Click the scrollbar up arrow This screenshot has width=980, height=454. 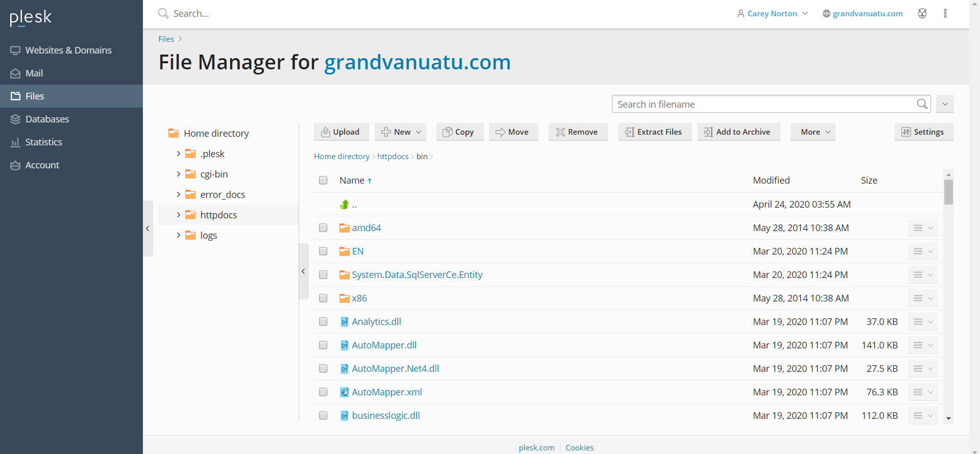(x=948, y=174)
